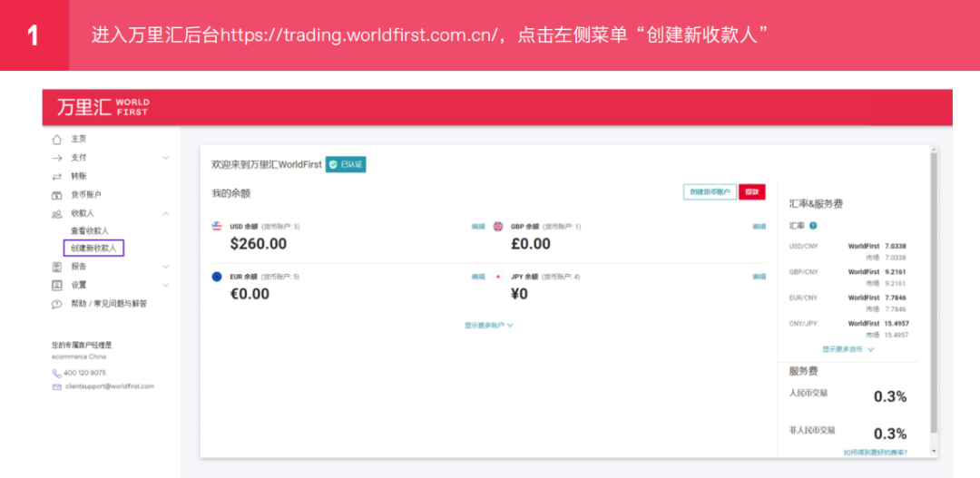The height and width of the screenshot is (478, 980).
Task: Click the people icon beside 收款人
Action: point(57,214)
